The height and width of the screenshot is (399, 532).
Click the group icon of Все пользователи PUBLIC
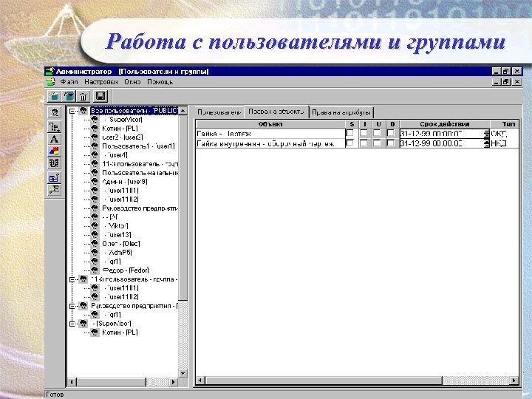83,111
